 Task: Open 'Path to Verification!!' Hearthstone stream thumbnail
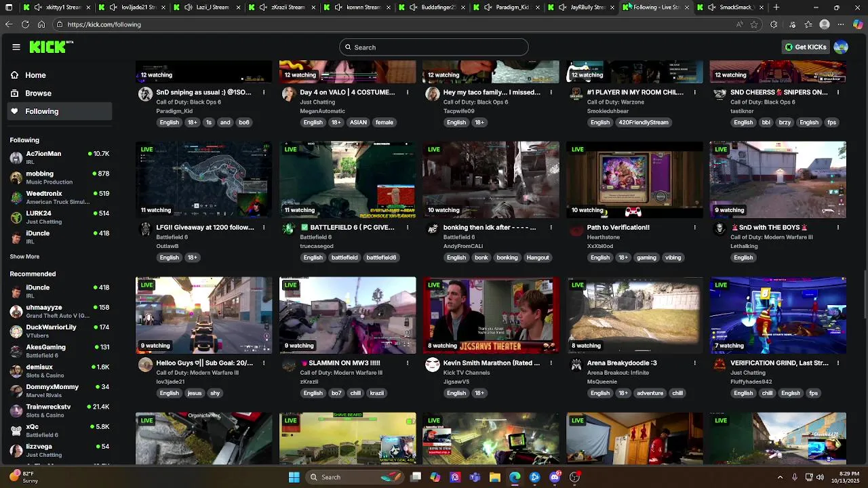coord(635,180)
